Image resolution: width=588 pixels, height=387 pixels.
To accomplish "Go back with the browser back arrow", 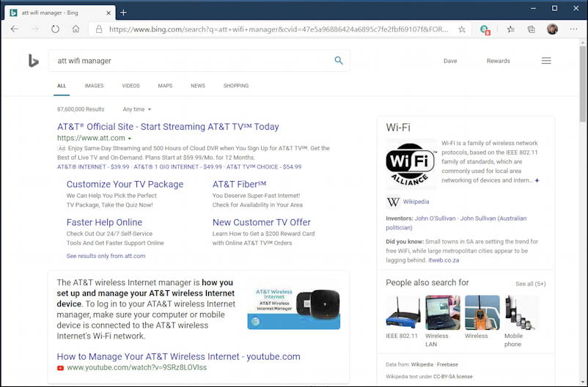I will pos(14,29).
